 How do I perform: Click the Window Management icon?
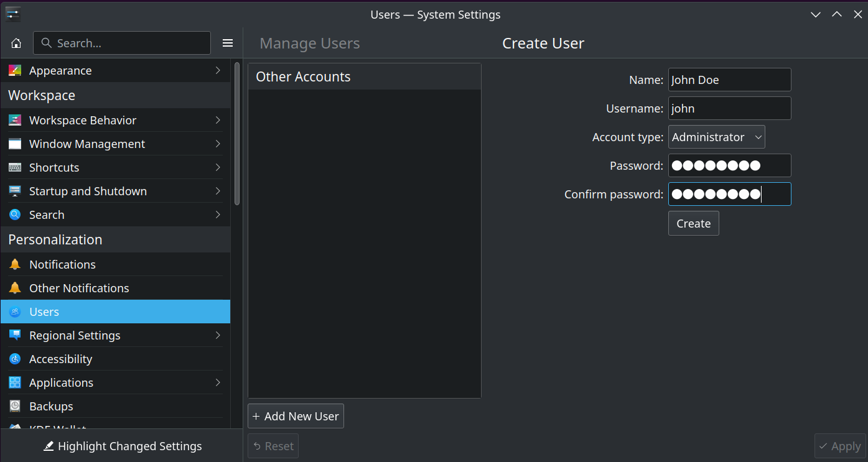pos(15,144)
